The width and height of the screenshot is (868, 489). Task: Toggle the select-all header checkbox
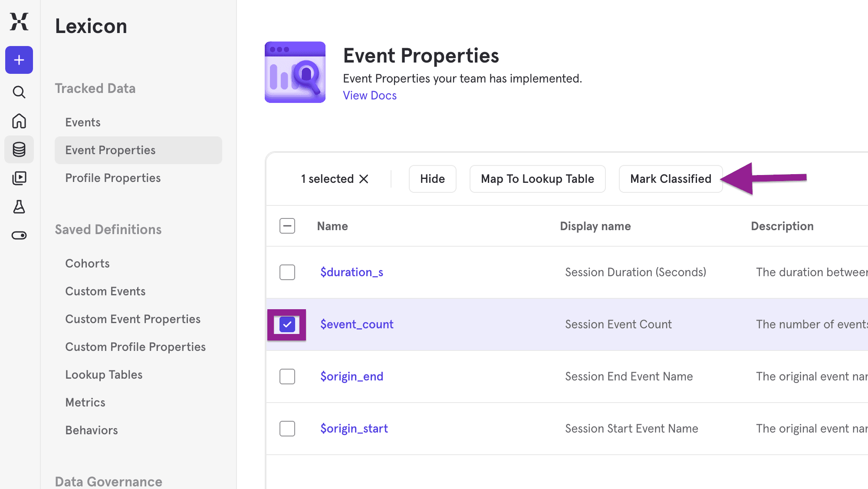287,226
